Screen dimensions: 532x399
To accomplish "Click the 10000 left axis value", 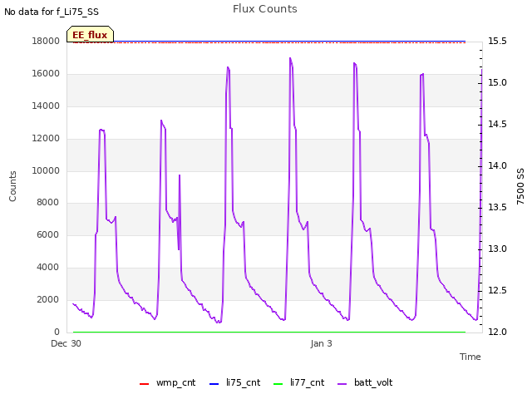I will [x=46, y=170].
